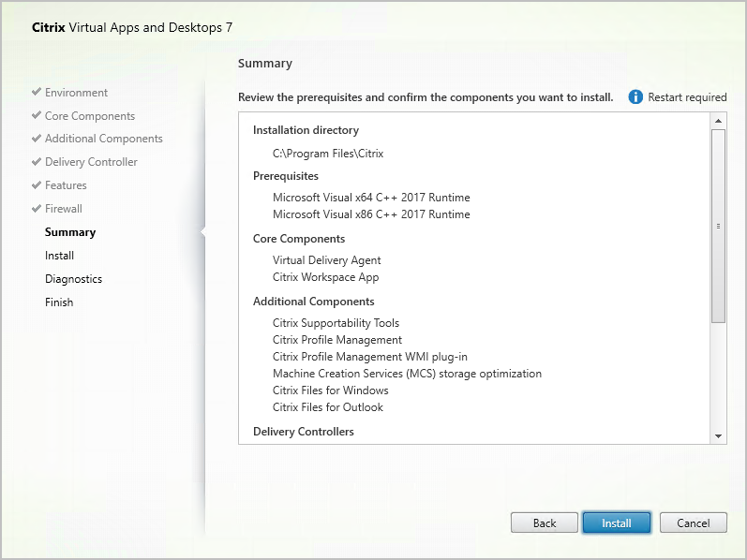
Task: Open the Install step in sidebar
Action: [59, 256]
